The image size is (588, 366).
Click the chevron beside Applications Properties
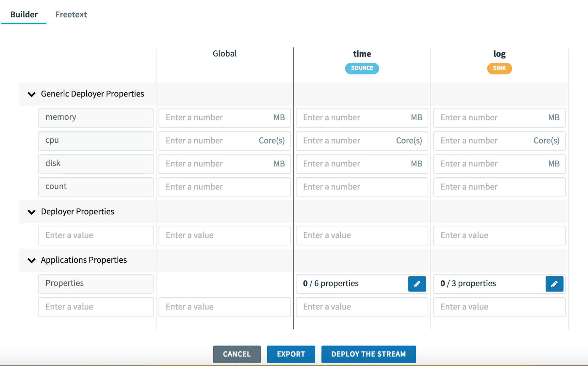point(31,260)
